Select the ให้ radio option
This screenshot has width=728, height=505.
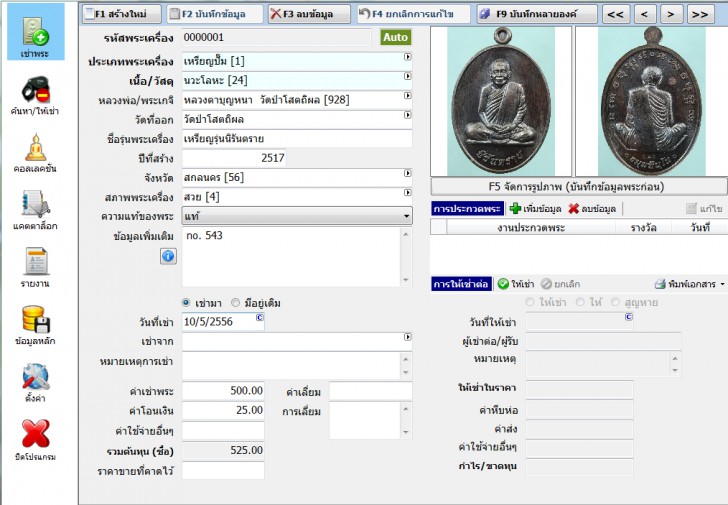point(580,302)
